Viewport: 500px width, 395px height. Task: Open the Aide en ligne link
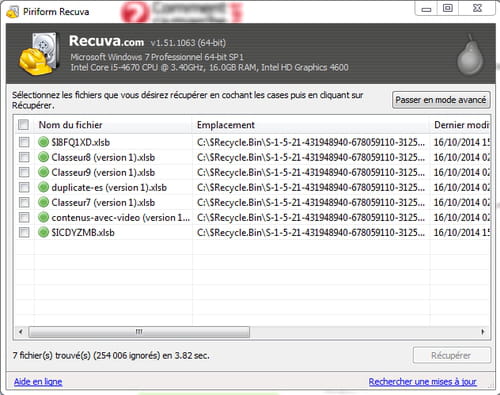(x=38, y=381)
